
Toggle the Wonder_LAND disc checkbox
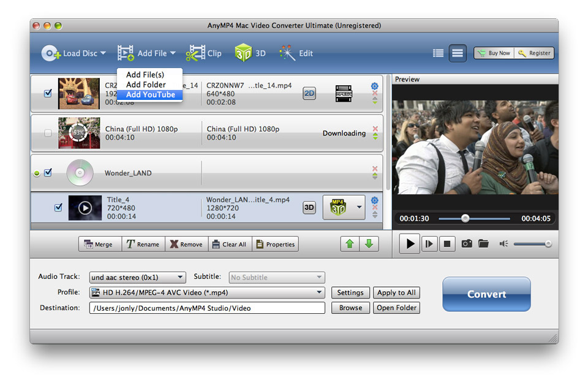(x=48, y=173)
